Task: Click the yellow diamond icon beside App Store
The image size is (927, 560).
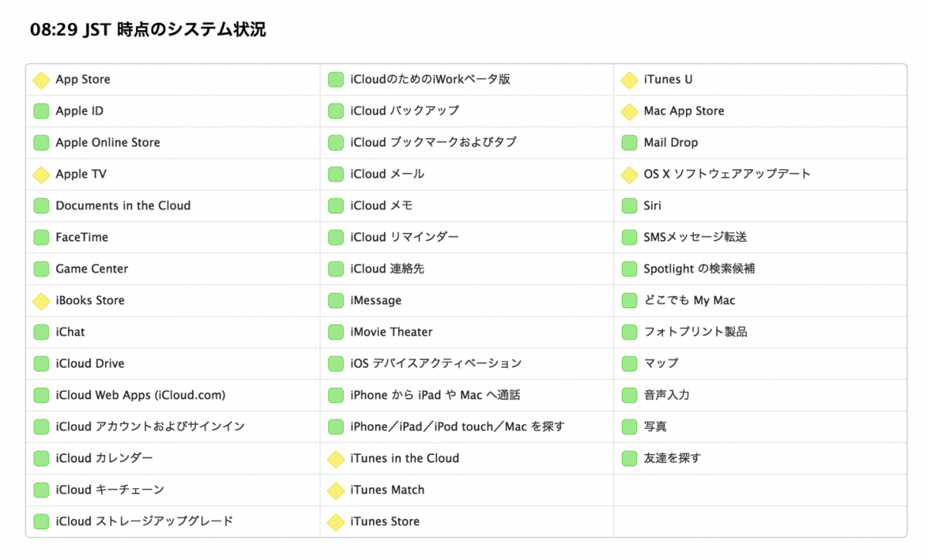Action: [x=41, y=80]
